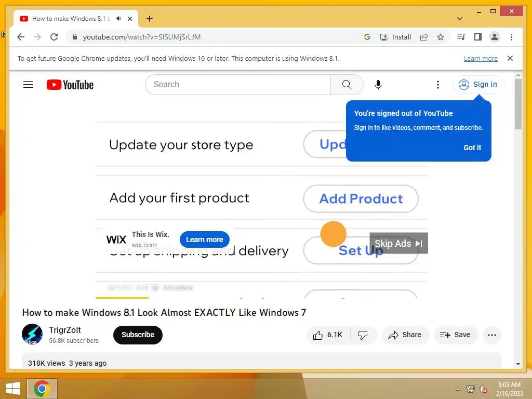The height and width of the screenshot is (399, 532).
Task: Bookmark this page with the star icon
Action: (441, 37)
